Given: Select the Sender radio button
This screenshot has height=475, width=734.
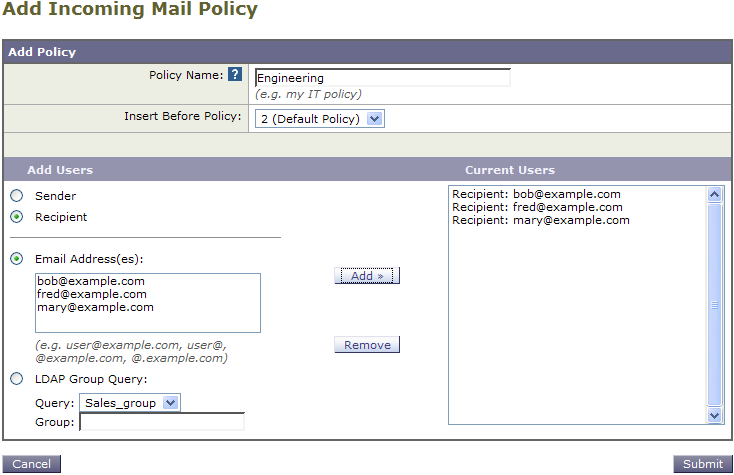Looking at the screenshot, I should coord(17,196).
